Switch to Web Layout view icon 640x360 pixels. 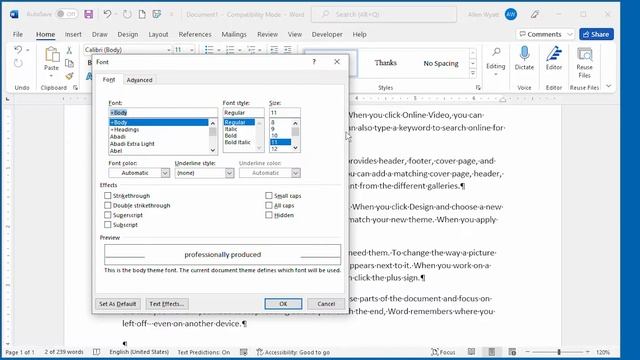click(x=512, y=352)
